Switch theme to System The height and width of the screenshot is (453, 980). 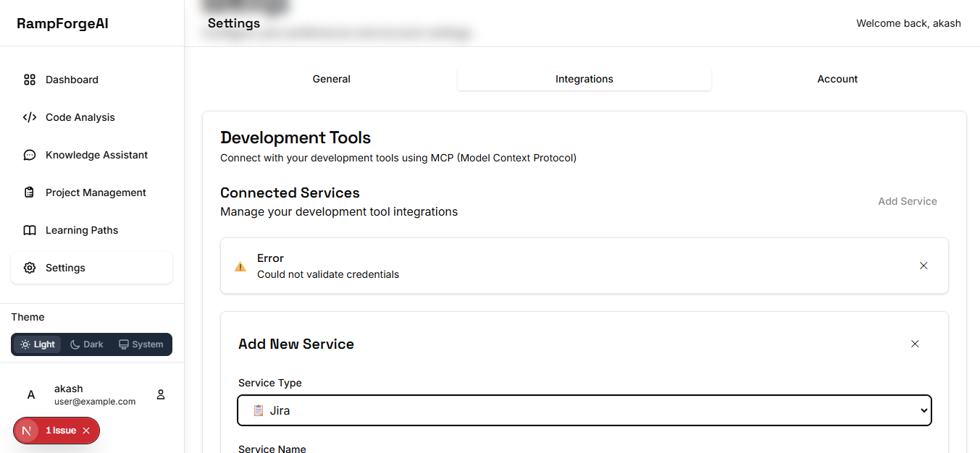141,344
